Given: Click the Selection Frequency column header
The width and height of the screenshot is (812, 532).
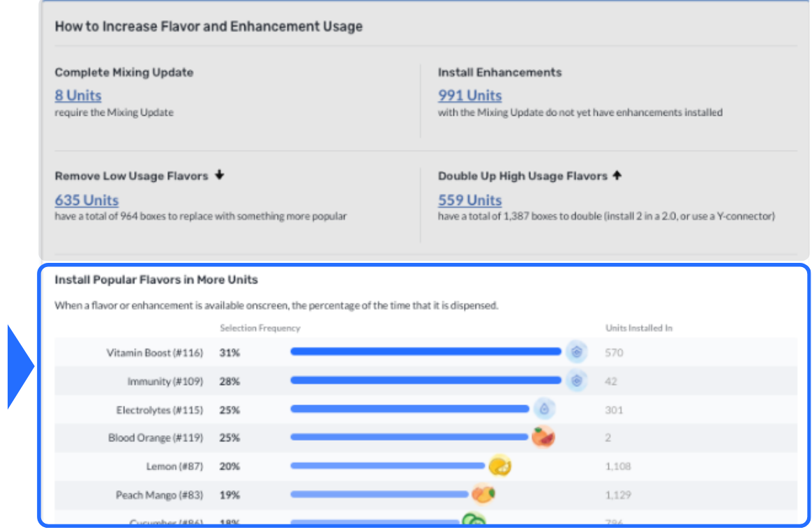Looking at the screenshot, I should [x=260, y=328].
